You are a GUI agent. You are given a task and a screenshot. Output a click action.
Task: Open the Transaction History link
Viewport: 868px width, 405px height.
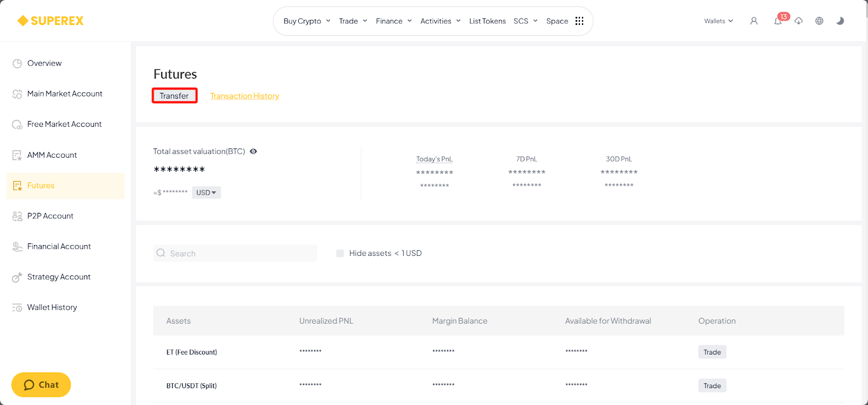point(245,96)
